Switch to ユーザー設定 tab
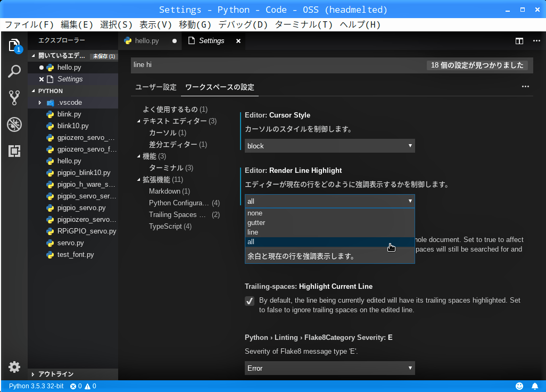Screen dimensions: 546x392 [155, 87]
